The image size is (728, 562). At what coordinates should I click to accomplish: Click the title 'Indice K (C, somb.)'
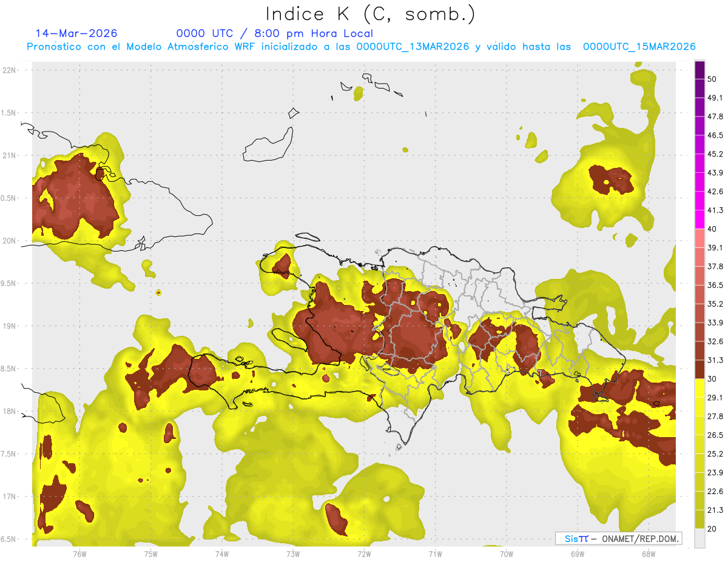click(x=371, y=14)
